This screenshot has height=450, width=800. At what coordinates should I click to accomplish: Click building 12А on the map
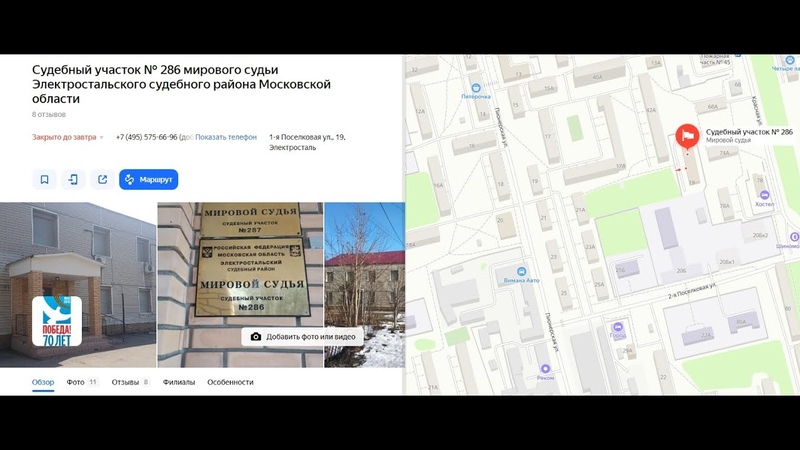(420, 111)
